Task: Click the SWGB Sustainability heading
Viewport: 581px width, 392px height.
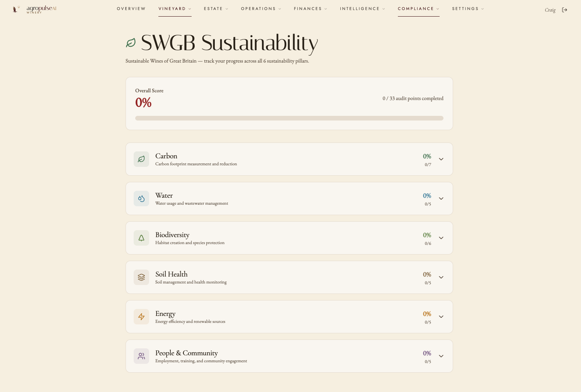Action: point(229,43)
